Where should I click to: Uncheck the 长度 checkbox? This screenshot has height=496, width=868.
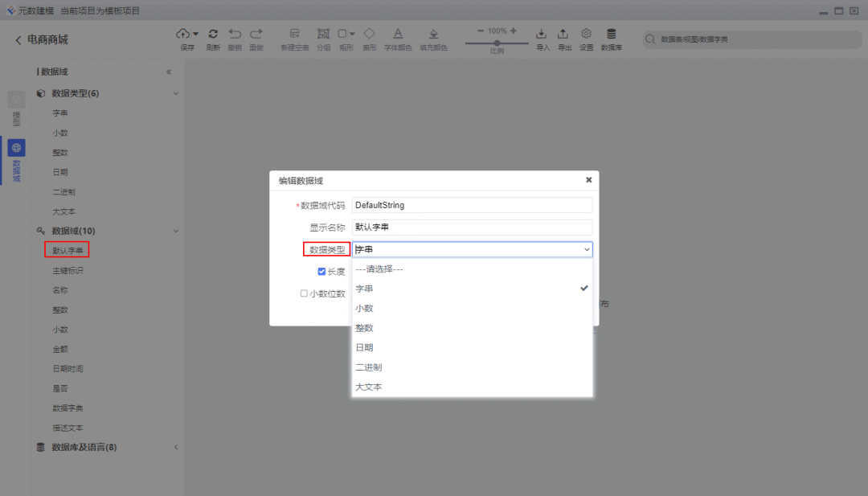coord(321,271)
